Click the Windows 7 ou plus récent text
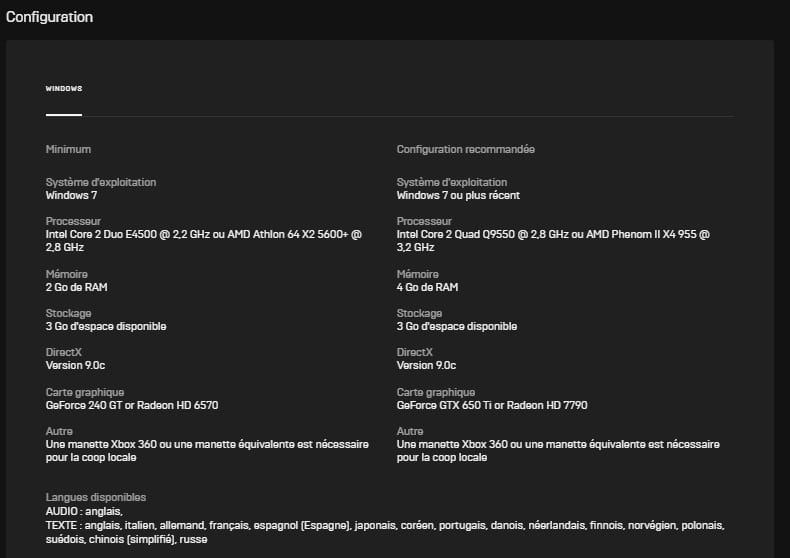This screenshot has height=558, width=790. pyautogui.click(x=458, y=195)
